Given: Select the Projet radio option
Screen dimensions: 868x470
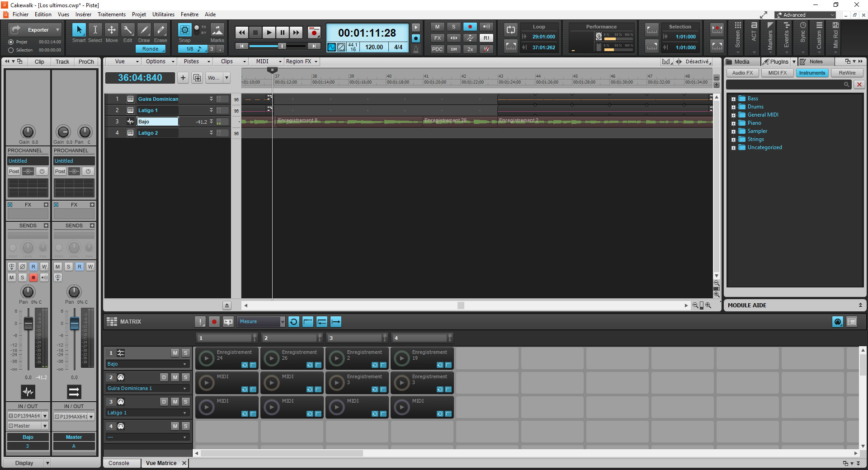Looking at the screenshot, I should pos(11,42).
